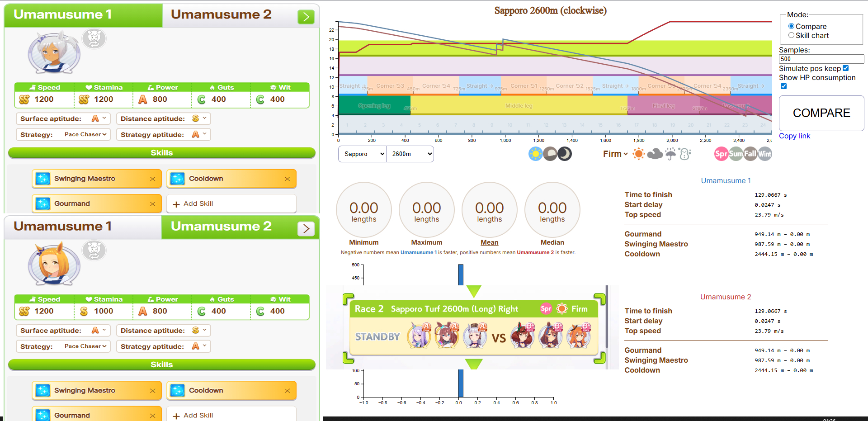Select the daytime sun time icon

[x=536, y=154]
